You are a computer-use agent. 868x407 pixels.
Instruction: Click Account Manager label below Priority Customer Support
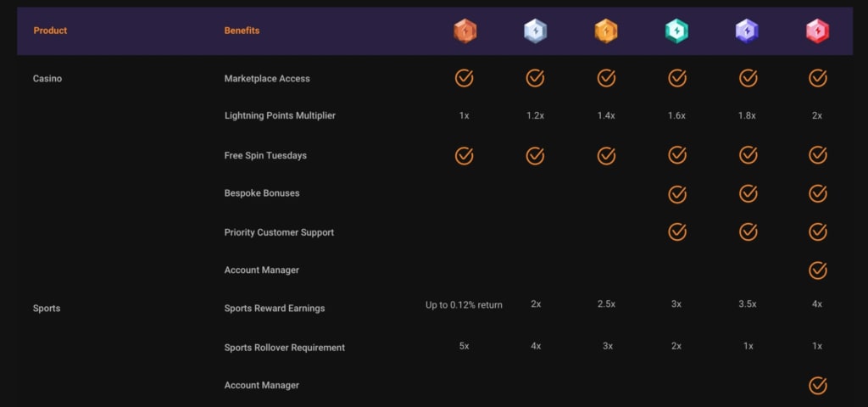pyautogui.click(x=262, y=270)
